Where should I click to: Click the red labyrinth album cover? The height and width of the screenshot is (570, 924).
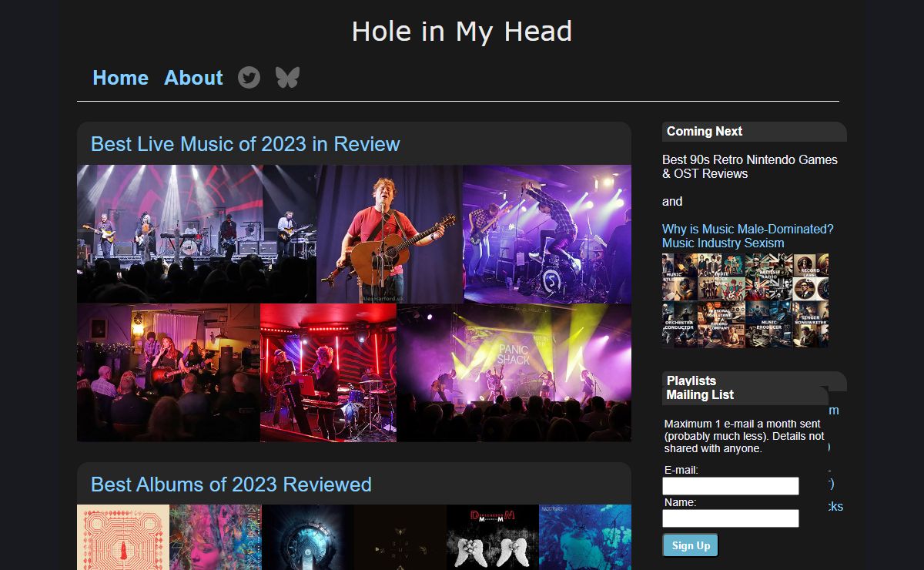[123, 537]
